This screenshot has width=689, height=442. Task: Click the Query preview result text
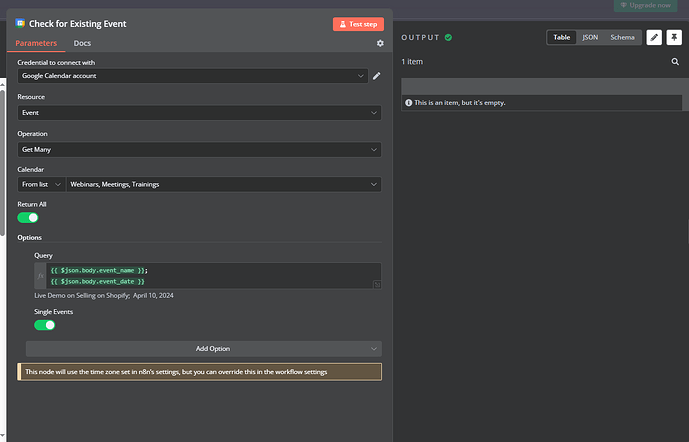(x=104, y=296)
